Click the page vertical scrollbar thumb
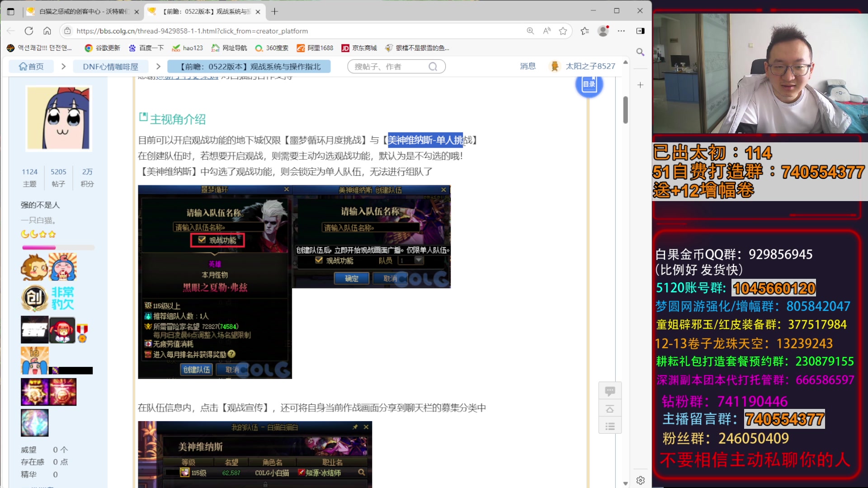868x488 pixels. tap(625, 110)
